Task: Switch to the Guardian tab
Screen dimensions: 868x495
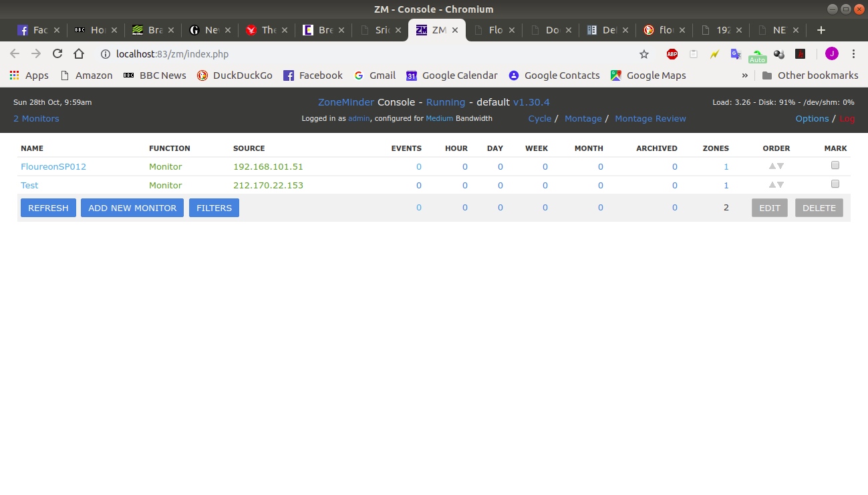Action: pyautogui.click(x=210, y=30)
